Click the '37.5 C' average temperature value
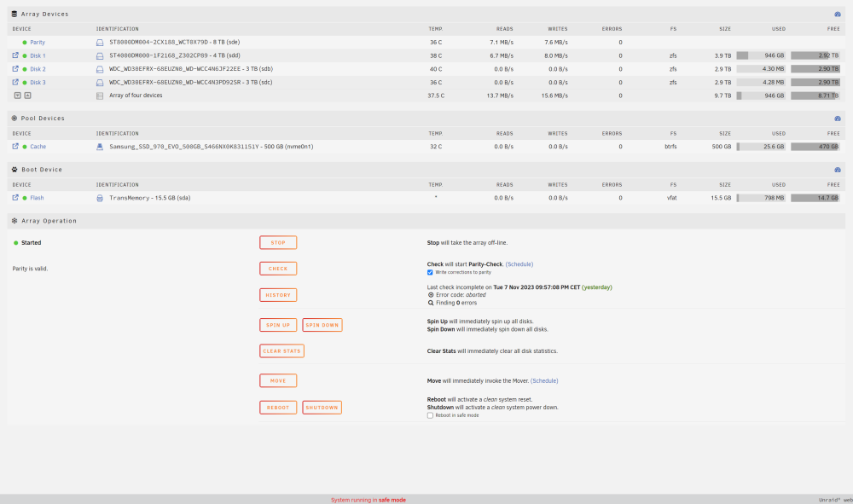853x504 pixels. tap(436, 96)
